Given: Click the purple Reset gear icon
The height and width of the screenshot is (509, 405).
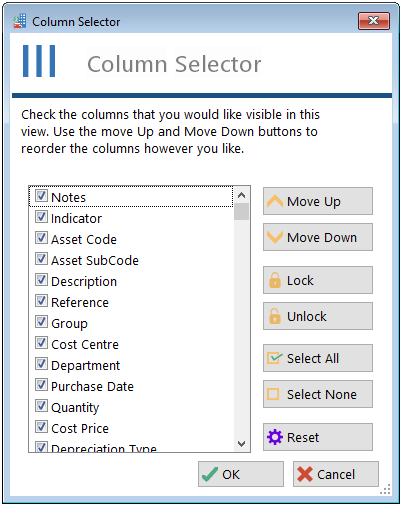Looking at the screenshot, I should [275, 437].
